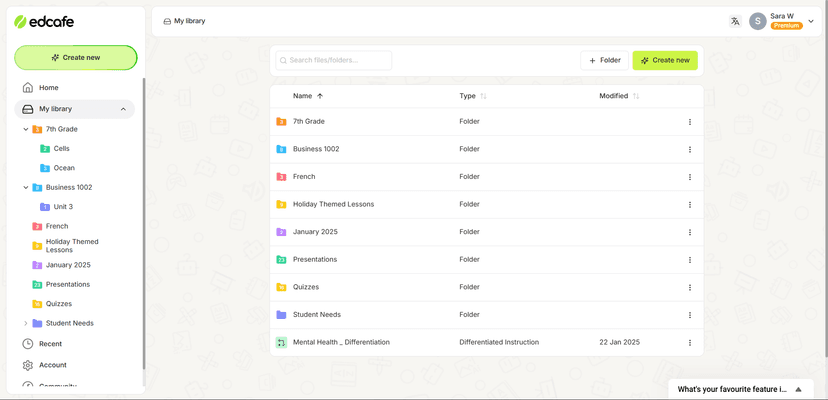Open Quizzes name in table
The height and width of the screenshot is (400, 828).
click(306, 287)
